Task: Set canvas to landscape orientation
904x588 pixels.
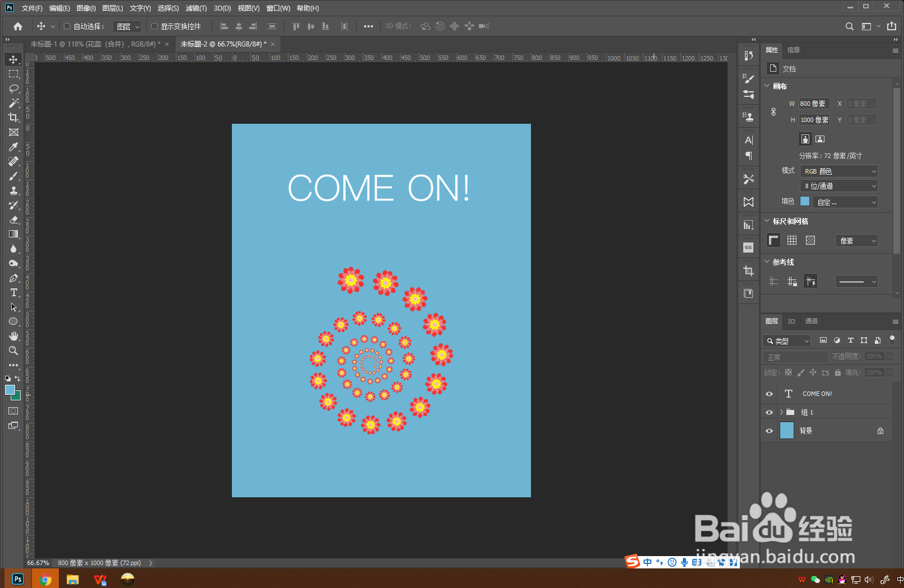Action: point(820,139)
